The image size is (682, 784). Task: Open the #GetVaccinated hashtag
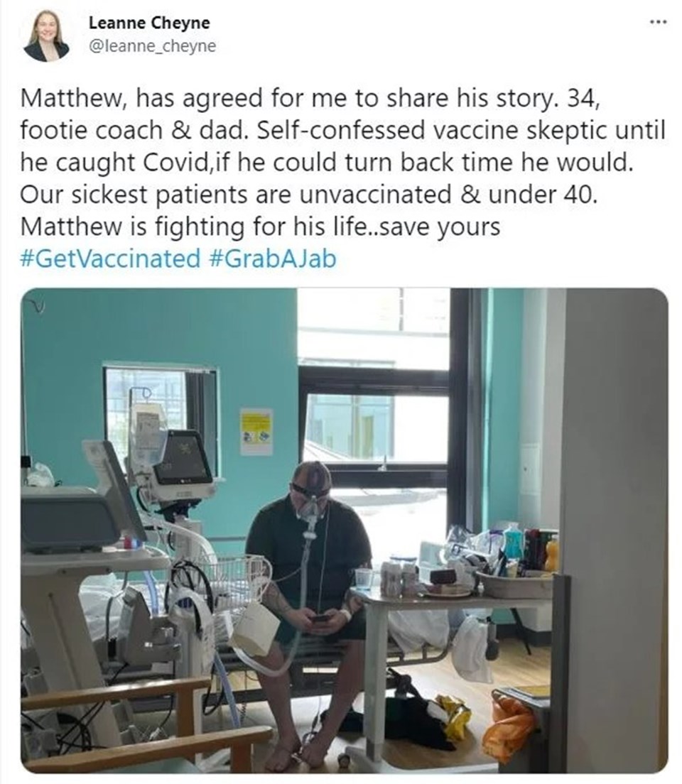(x=110, y=258)
